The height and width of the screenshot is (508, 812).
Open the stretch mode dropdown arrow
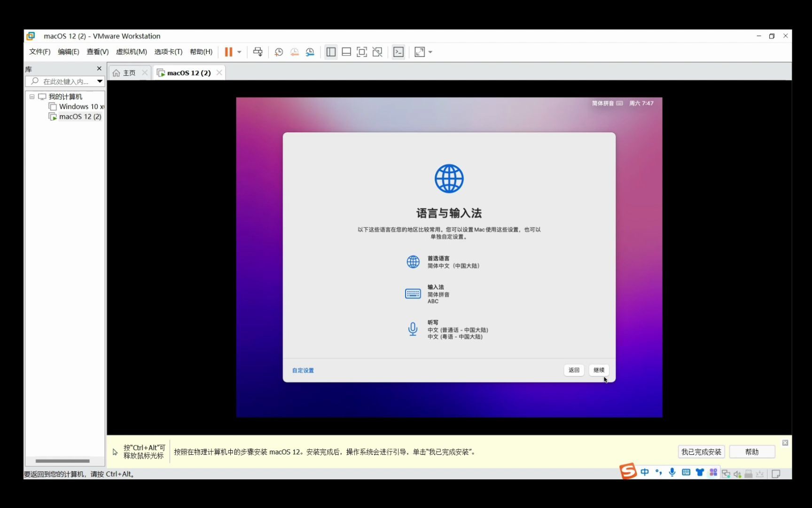pos(429,52)
